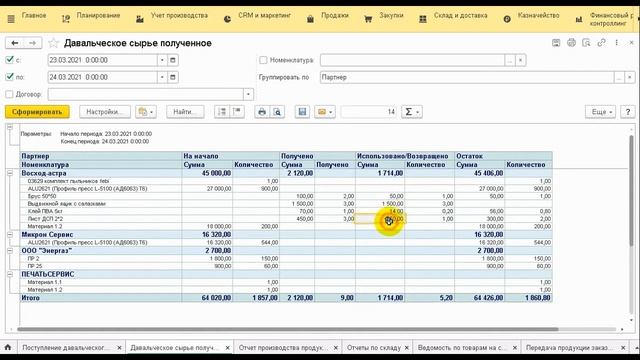Collapse the report parameters section
Viewport: 640px width, 360px height.
(x=10, y=128)
